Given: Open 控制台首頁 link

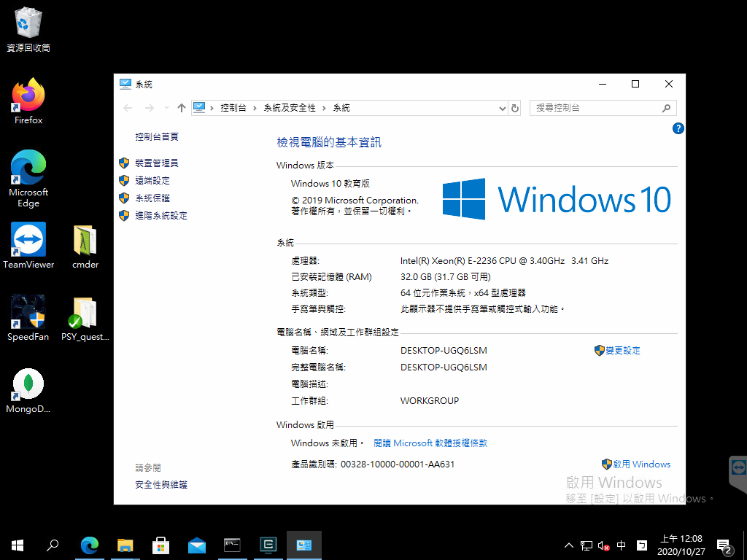Looking at the screenshot, I should (x=157, y=136).
